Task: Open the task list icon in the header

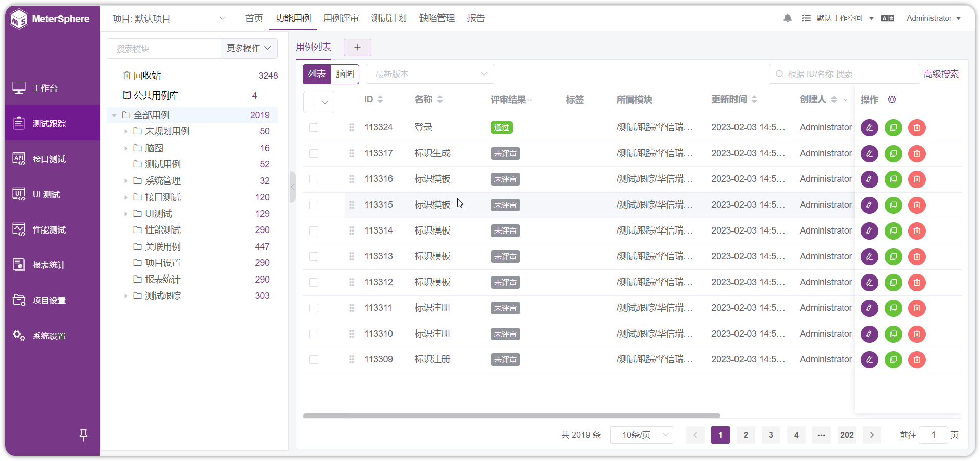Action: [806, 18]
